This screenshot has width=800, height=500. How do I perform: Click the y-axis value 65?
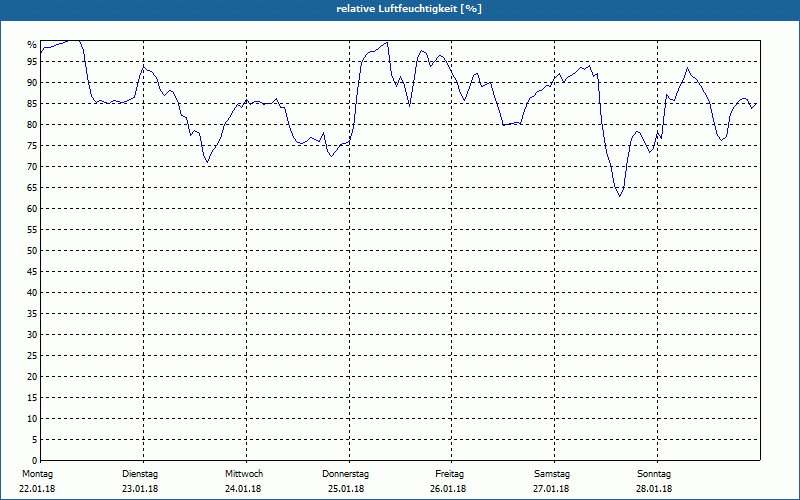(32, 188)
